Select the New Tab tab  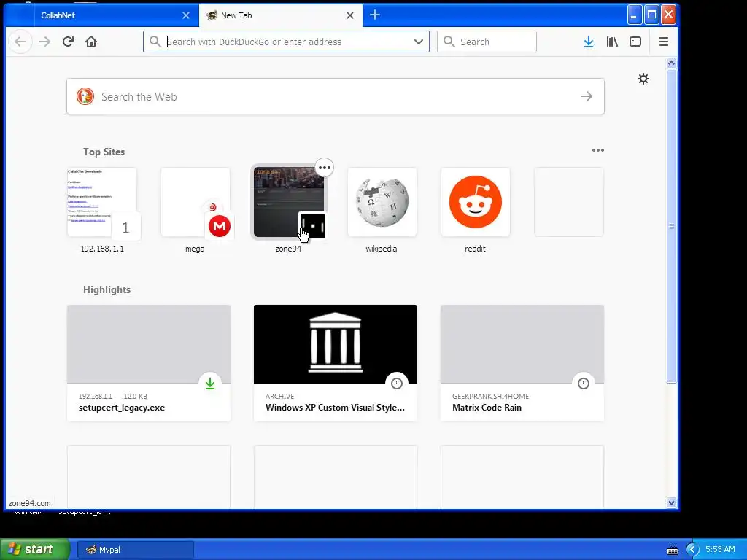(x=281, y=15)
